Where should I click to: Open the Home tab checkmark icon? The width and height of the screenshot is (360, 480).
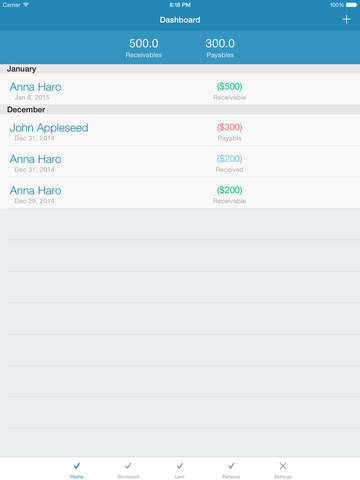coord(77,466)
